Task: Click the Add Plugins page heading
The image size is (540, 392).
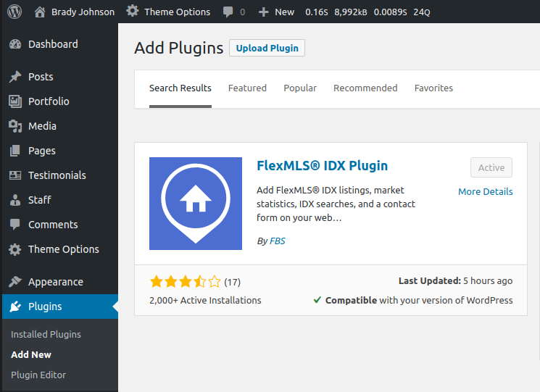Action: [179, 48]
